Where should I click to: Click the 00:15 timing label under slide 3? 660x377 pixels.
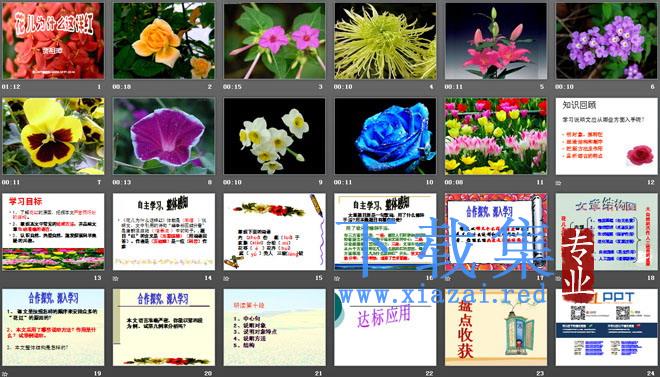point(232,87)
